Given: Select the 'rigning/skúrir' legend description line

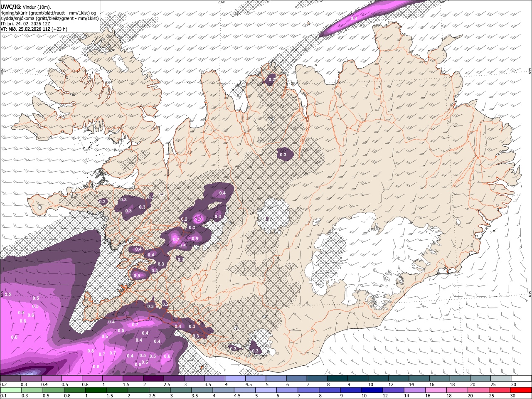Looking at the screenshot, I should pos(48,13).
